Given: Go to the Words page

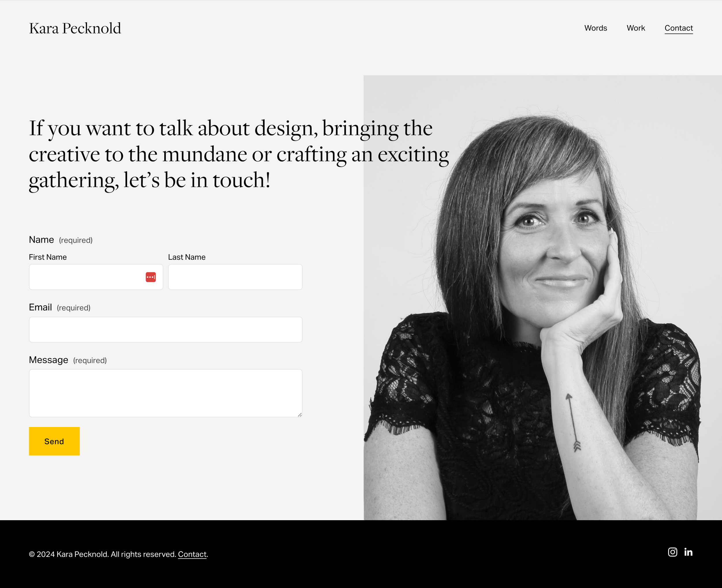Looking at the screenshot, I should [596, 28].
